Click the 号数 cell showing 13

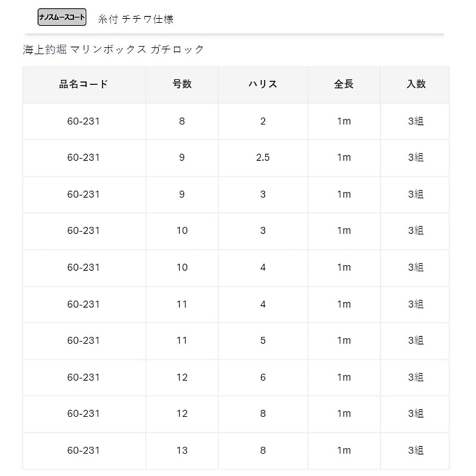pyautogui.click(x=181, y=450)
